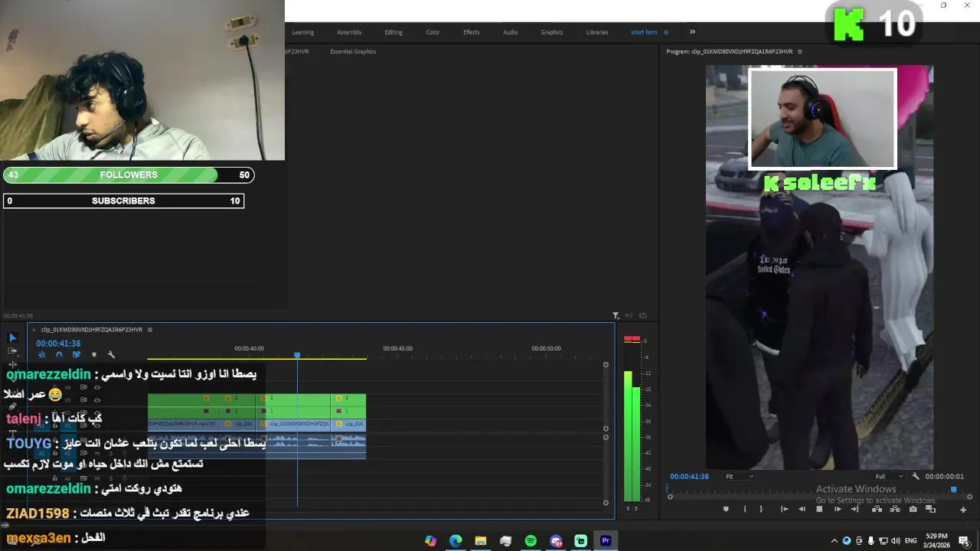Add a marker in the timeline header
The image size is (980, 551).
(x=94, y=354)
